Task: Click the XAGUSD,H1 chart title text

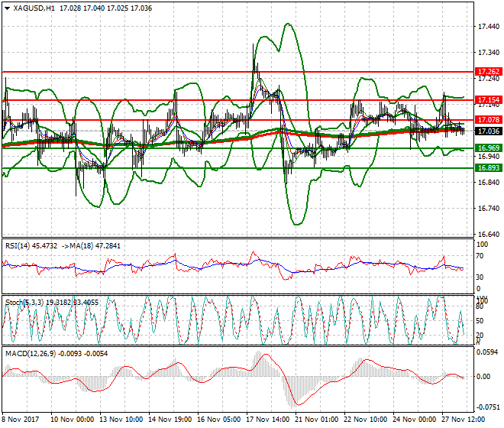Action: [34, 8]
